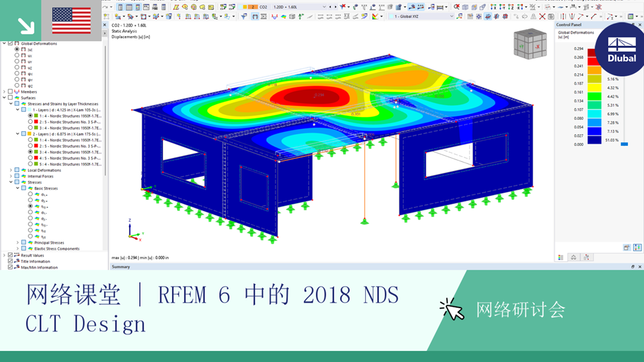Screen dimensions: 644x362
Task: Go to previous load case arrow
Action: click(330, 7)
